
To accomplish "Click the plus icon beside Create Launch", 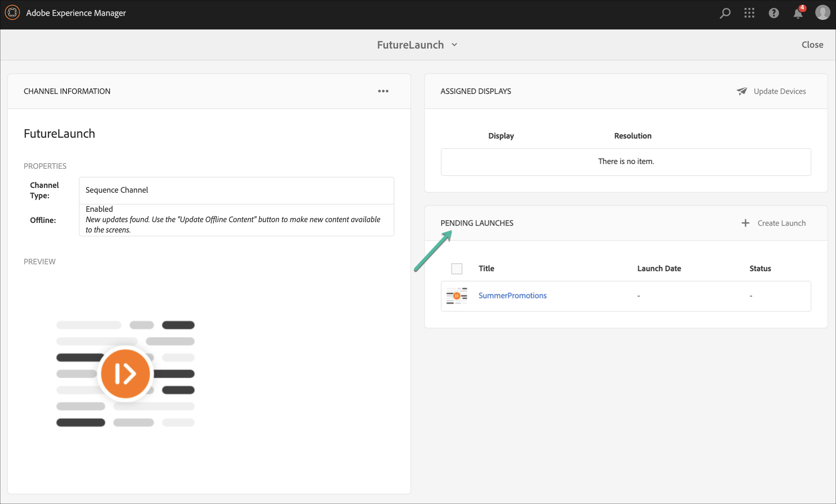I will pos(745,223).
